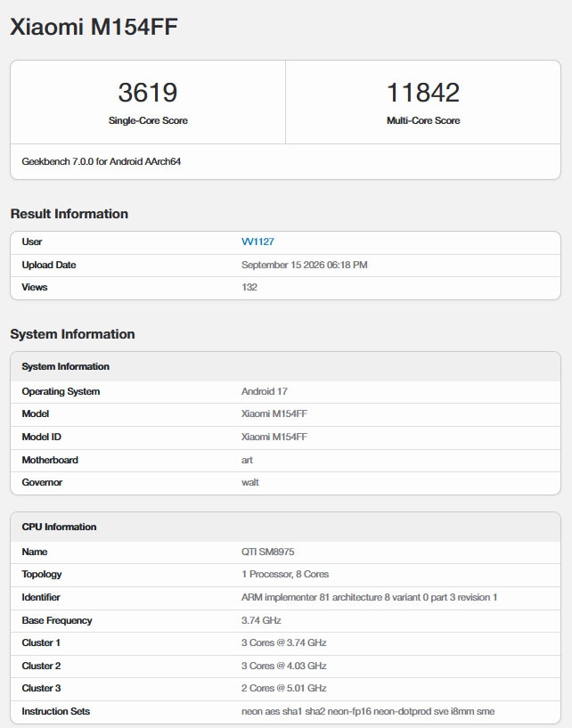Click the Model ID value Xiaomi M154FF
Image resolution: width=572 pixels, height=728 pixels.
click(x=274, y=437)
